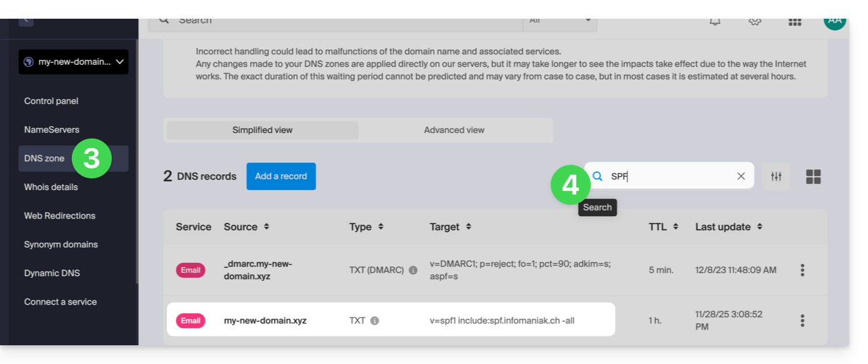Switch to grid layout view icon
The width and height of the screenshot is (868, 364).
click(x=813, y=177)
